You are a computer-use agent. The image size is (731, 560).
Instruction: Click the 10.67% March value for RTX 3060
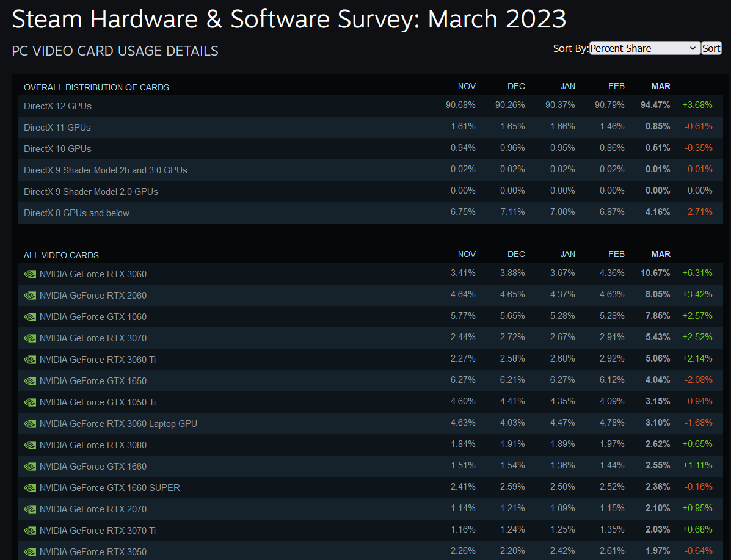coord(655,273)
